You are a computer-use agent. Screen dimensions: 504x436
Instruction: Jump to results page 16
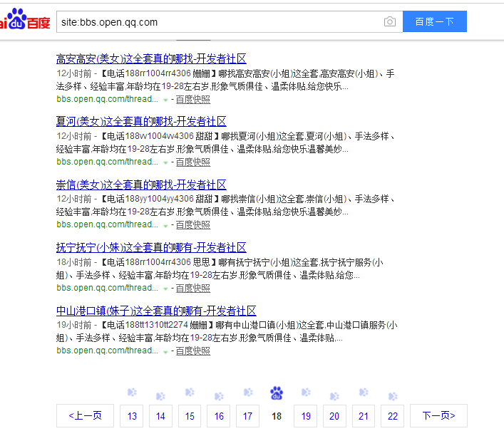click(x=219, y=416)
